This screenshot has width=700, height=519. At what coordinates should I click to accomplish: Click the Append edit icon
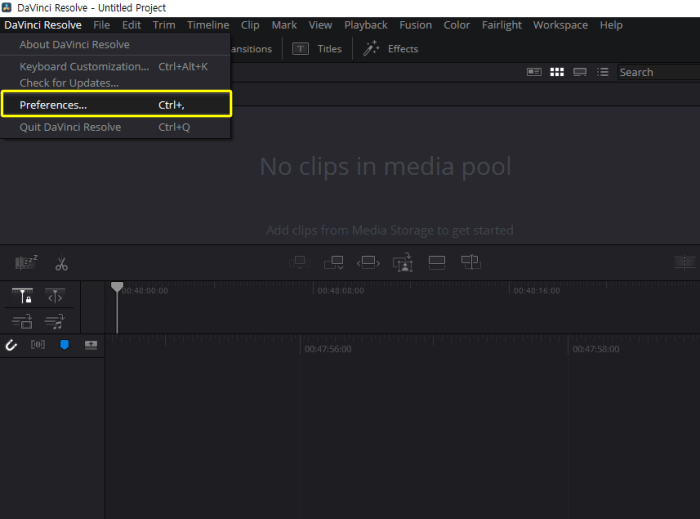point(333,262)
